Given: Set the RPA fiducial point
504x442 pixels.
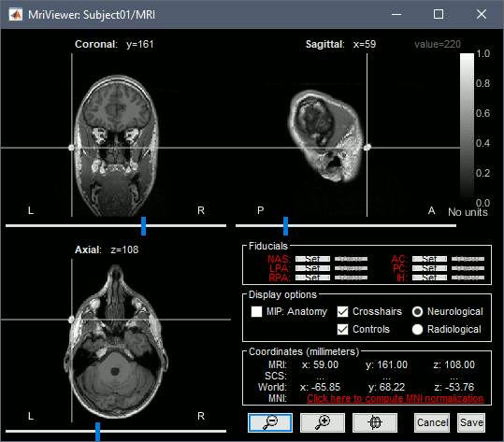Looking at the screenshot, I should coord(312,278).
